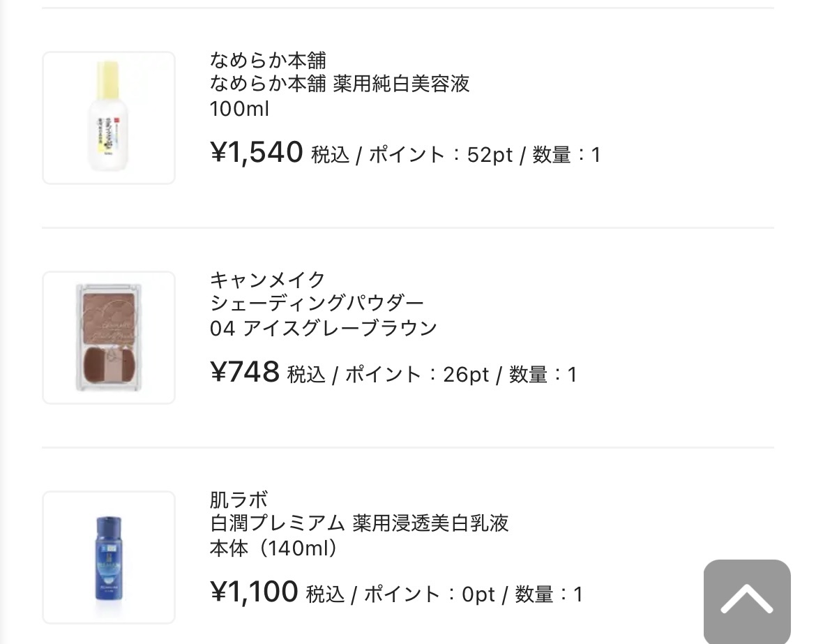816x644 pixels.
Task: Click the ¥748 price of the shading powder
Action: pos(243,373)
